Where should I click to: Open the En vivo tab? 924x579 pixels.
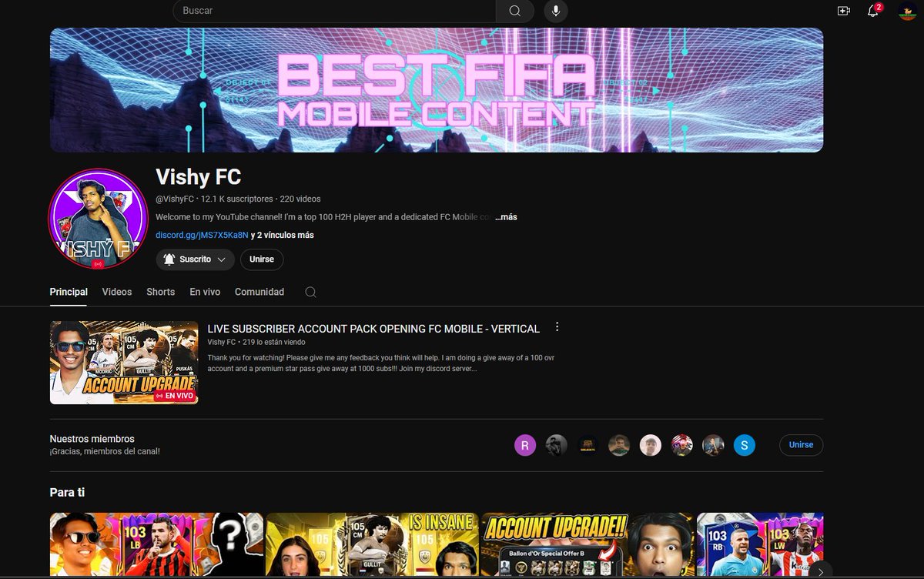205,292
